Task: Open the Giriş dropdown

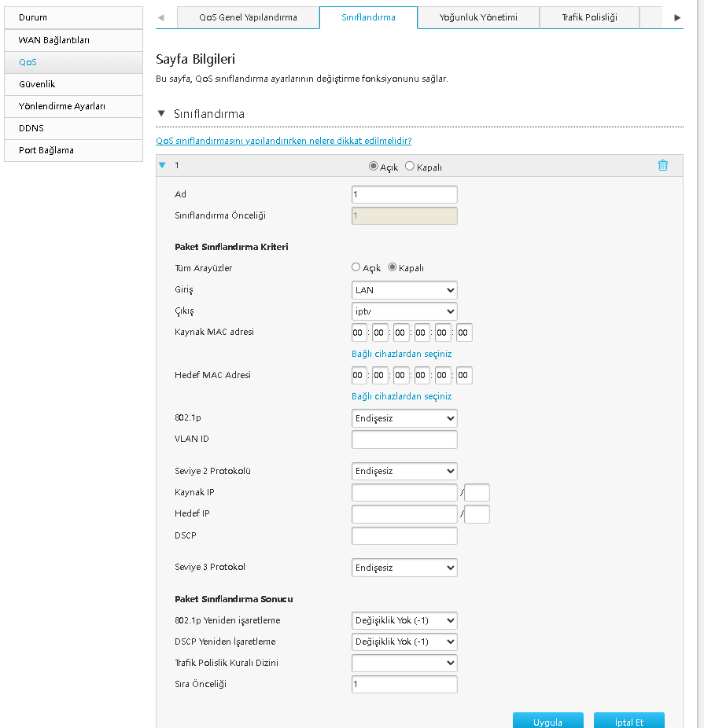Action: tap(404, 290)
